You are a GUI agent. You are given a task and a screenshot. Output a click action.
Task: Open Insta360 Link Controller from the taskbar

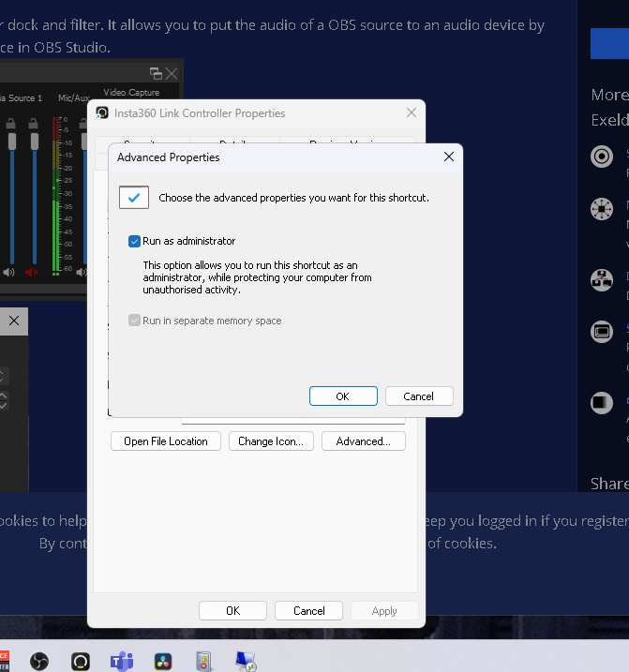click(x=81, y=662)
